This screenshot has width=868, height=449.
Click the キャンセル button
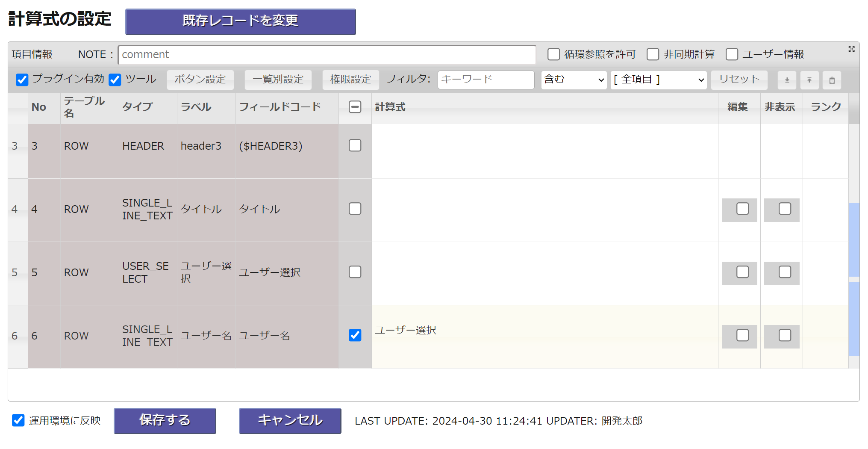(x=290, y=421)
